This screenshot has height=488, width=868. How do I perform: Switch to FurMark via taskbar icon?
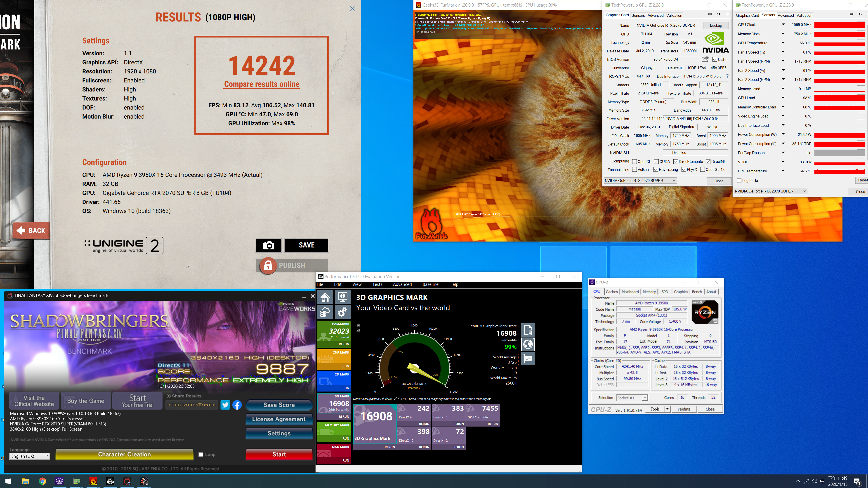click(93, 481)
